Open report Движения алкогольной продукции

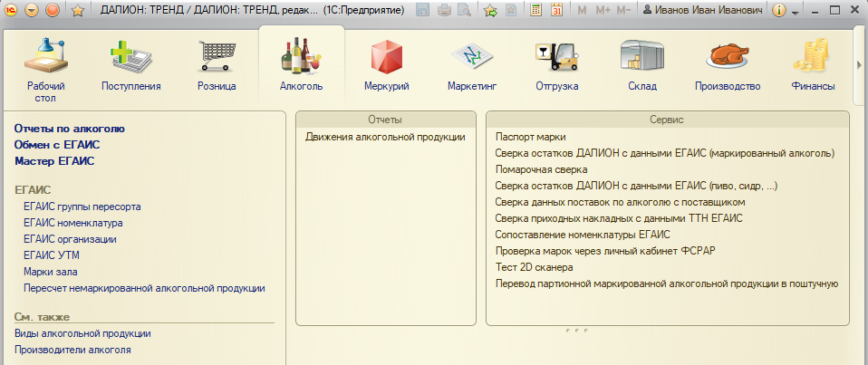(385, 137)
